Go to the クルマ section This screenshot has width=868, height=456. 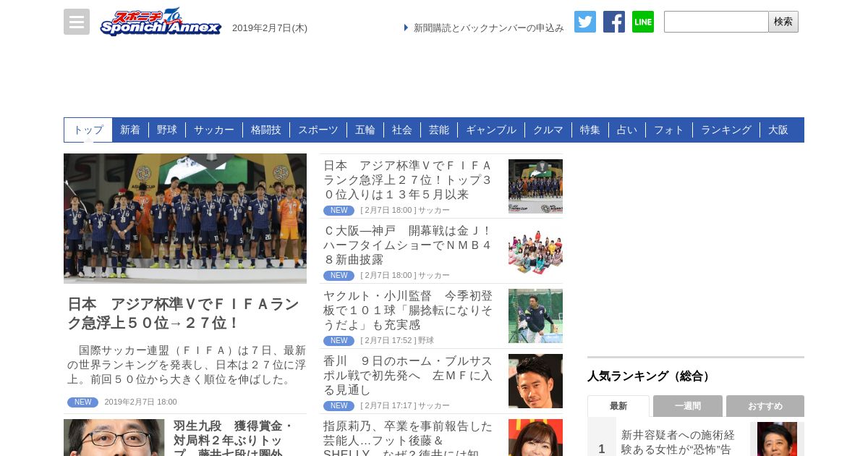tap(548, 130)
